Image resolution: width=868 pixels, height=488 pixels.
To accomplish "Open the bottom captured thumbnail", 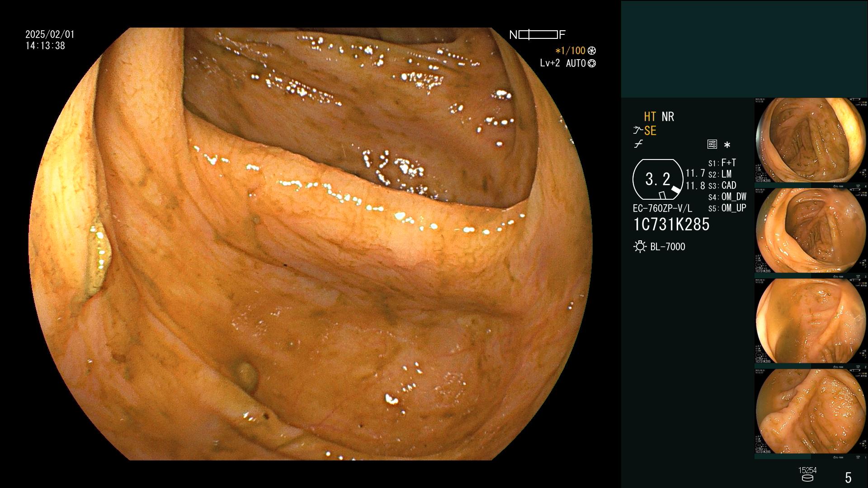I will [811, 411].
